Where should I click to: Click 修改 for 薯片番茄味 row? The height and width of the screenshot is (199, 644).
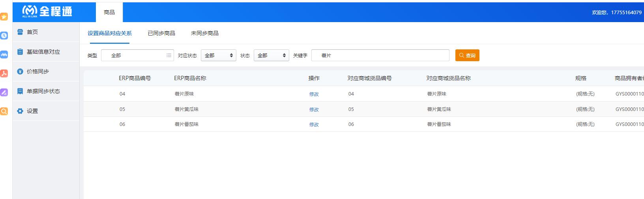pyautogui.click(x=314, y=124)
